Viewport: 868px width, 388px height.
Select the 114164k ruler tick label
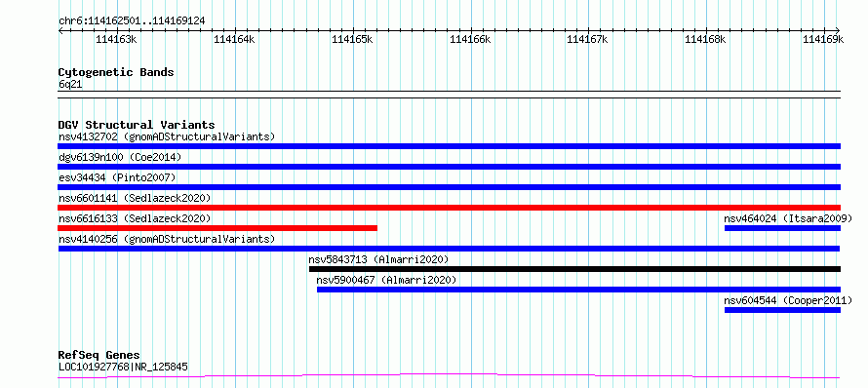[x=234, y=39]
